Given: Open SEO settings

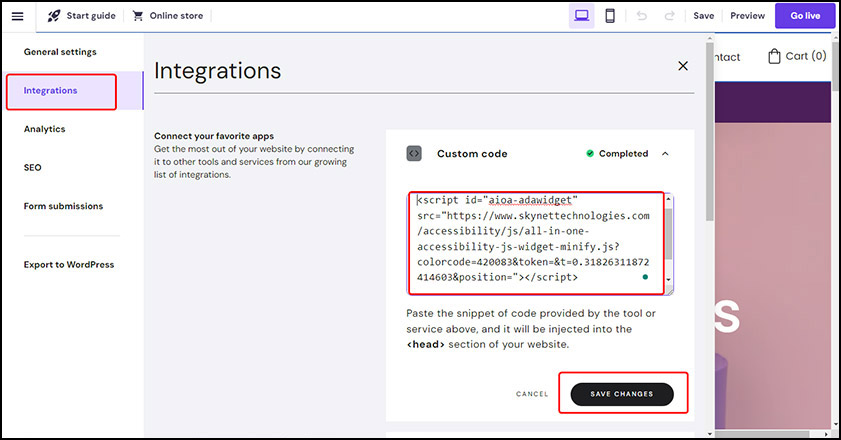Looking at the screenshot, I should pyautogui.click(x=33, y=167).
